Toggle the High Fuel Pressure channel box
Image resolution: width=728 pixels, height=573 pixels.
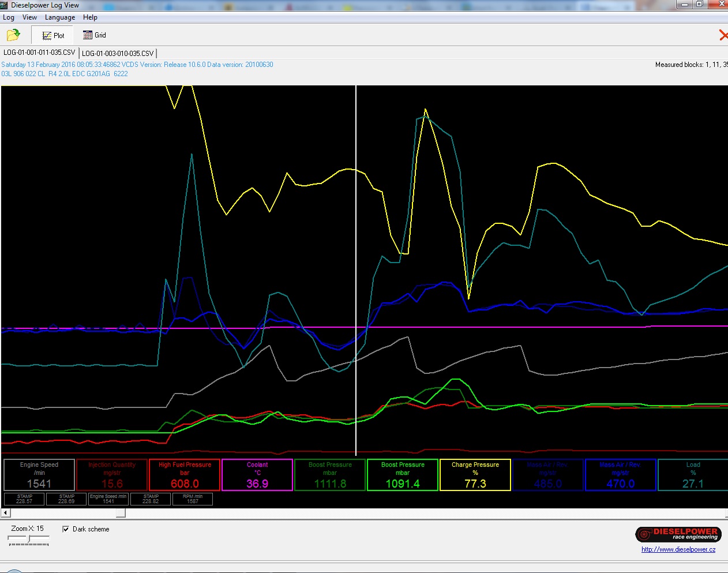[x=185, y=475]
